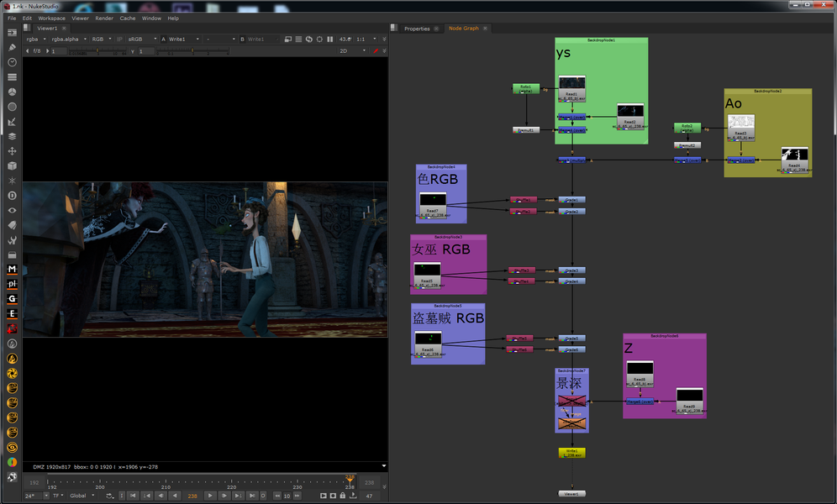Switch to the Properties tab
The image size is (837, 504).
417,29
